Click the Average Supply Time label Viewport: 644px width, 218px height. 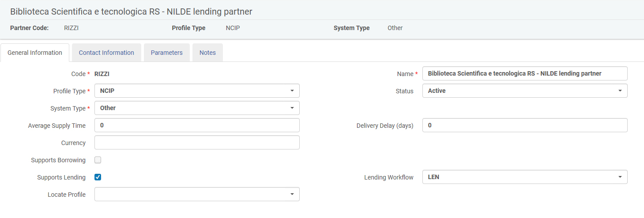click(57, 126)
